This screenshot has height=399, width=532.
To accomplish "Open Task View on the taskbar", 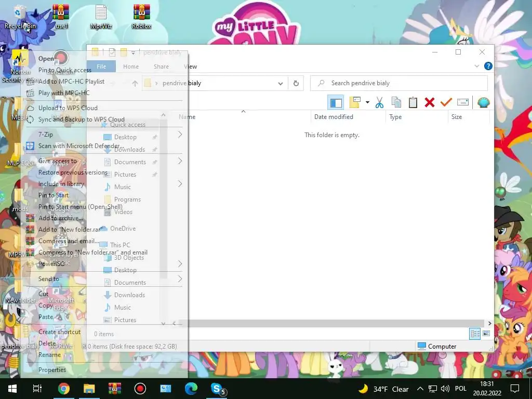I will pyautogui.click(x=37, y=389).
